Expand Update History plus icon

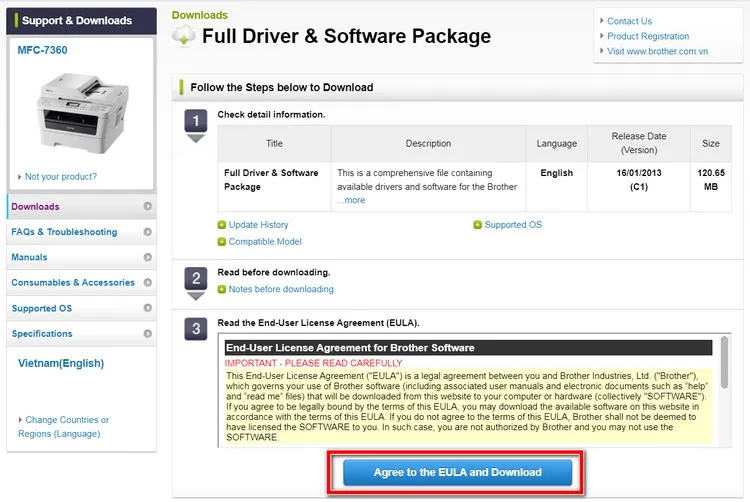pyautogui.click(x=222, y=225)
